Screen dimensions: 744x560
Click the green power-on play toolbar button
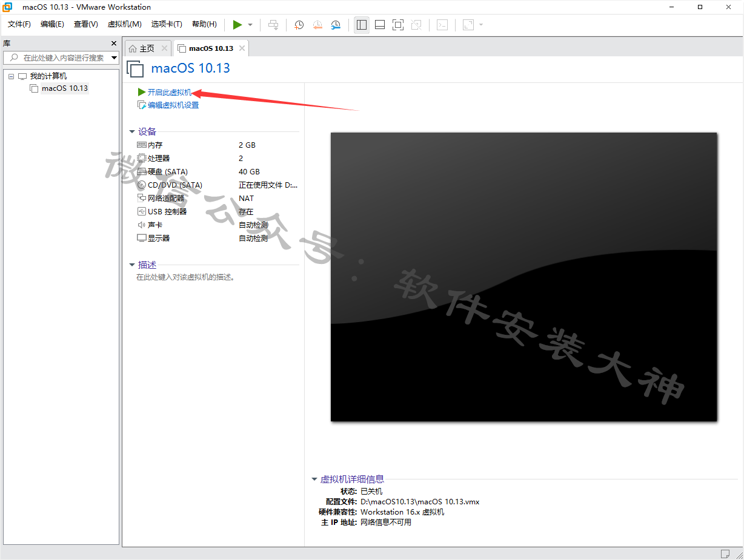coord(237,25)
